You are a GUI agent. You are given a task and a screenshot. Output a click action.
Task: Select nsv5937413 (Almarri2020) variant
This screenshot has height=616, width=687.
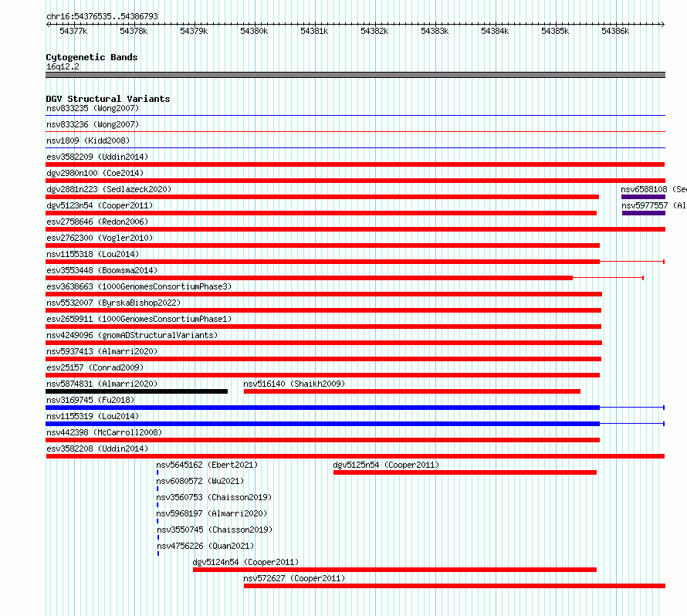click(x=102, y=351)
